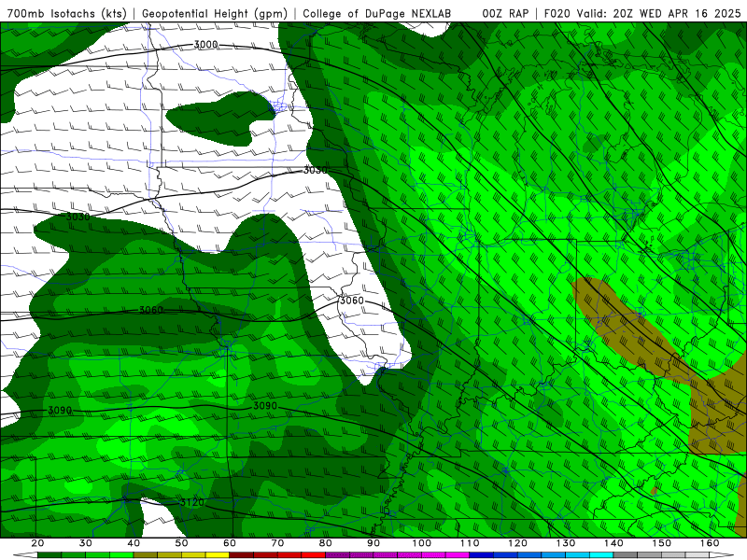Pick the darkest green legend swatch at 20
The image size is (747, 560).
pos(49,555)
